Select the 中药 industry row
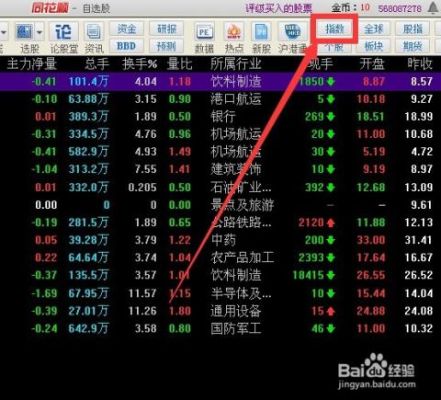 click(x=220, y=240)
